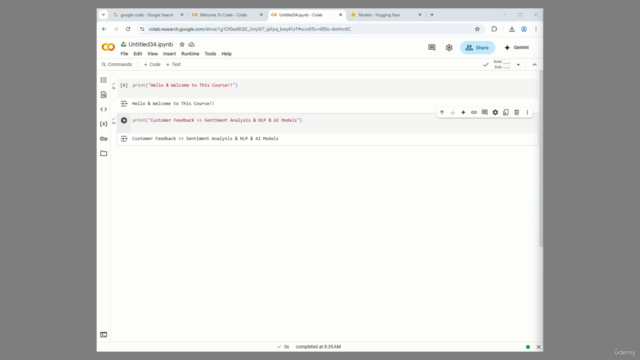Click the Share button

[478, 47]
